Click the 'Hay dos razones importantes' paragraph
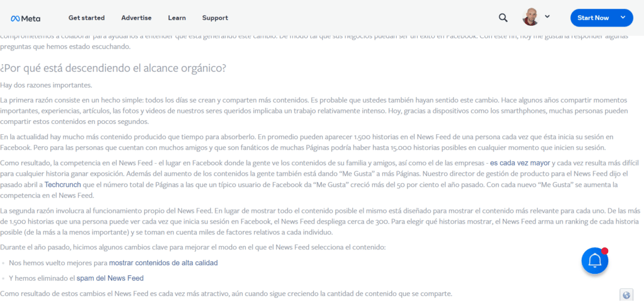 [x=47, y=86]
